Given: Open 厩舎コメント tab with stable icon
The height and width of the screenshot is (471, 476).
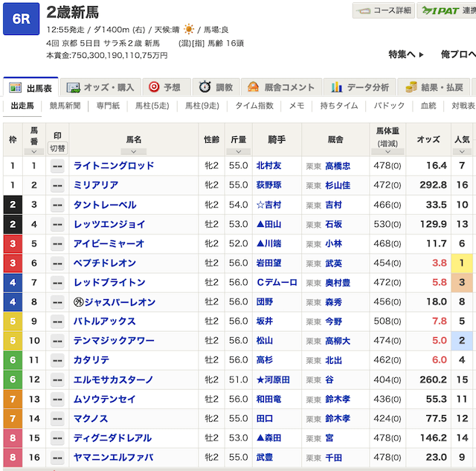Looking at the screenshot, I should [x=281, y=88].
